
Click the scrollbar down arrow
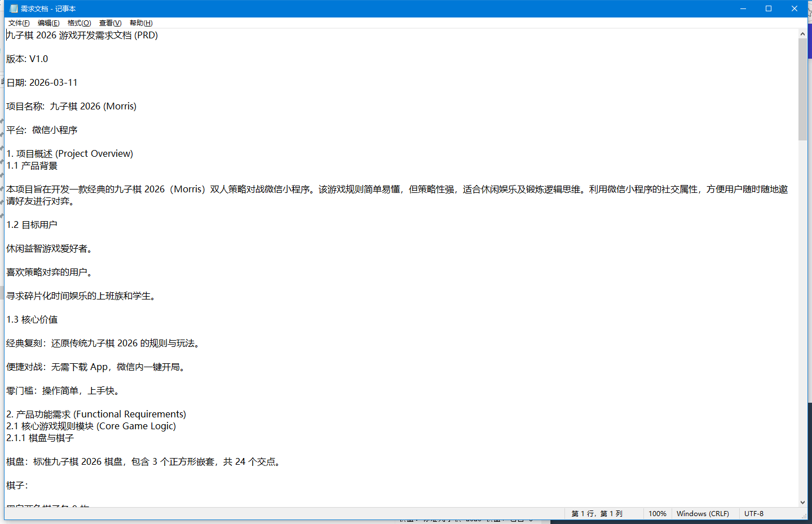802,502
